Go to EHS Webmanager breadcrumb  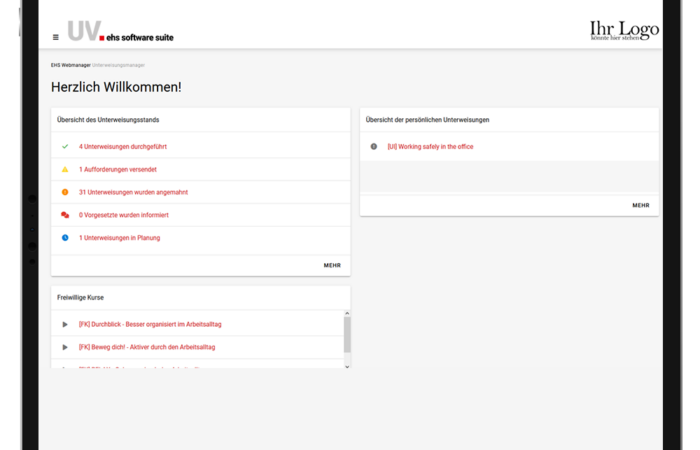pos(70,65)
